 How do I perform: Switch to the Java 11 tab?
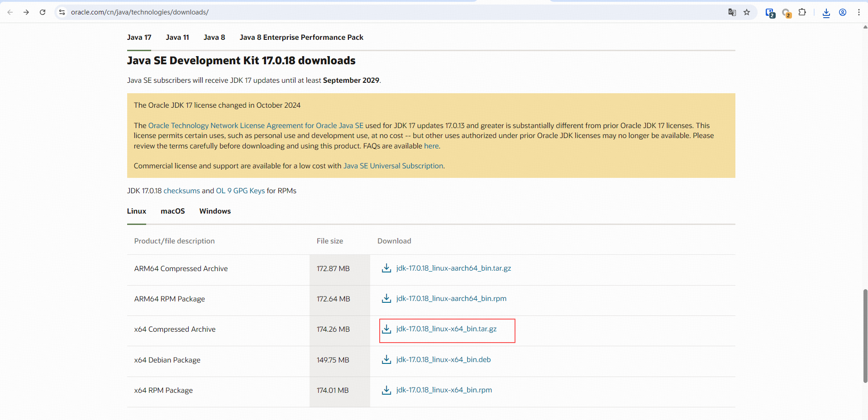tap(177, 38)
